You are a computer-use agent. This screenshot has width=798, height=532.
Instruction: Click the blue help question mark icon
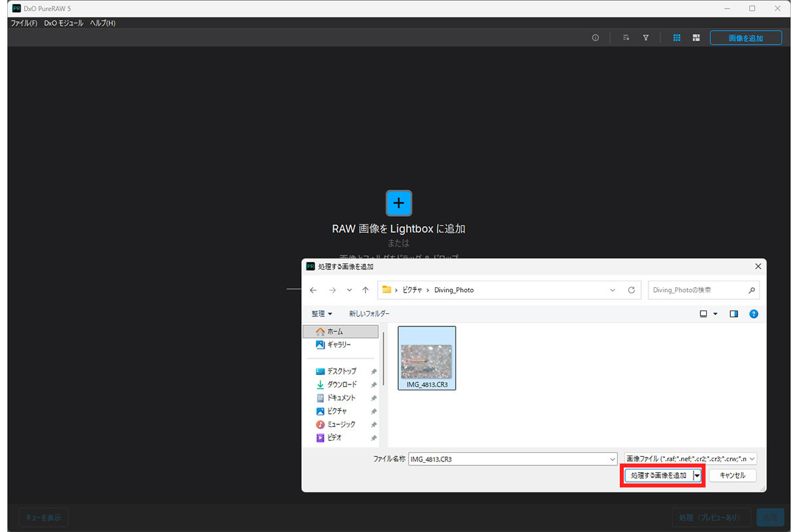tap(753, 314)
